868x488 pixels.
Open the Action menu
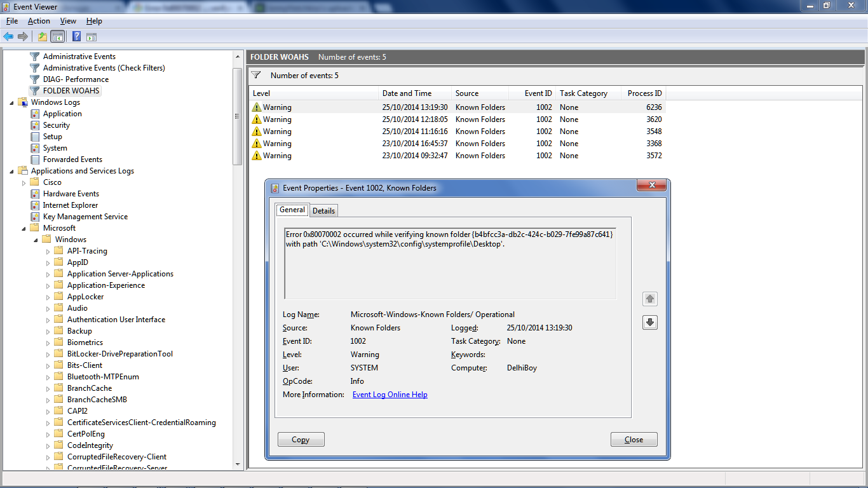[x=39, y=21]
